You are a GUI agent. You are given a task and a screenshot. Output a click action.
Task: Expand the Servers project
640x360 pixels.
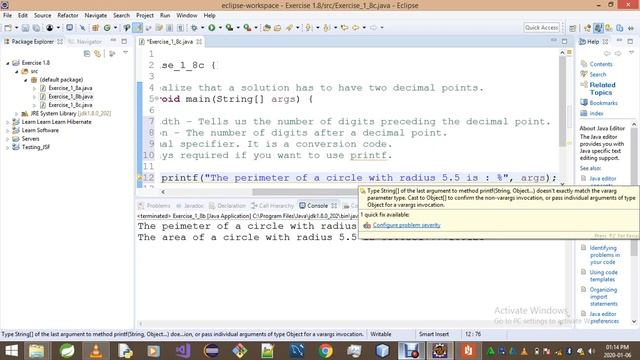point(7,139)
